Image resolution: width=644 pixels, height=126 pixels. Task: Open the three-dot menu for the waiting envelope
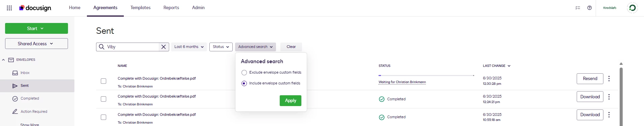pos(609,79)
